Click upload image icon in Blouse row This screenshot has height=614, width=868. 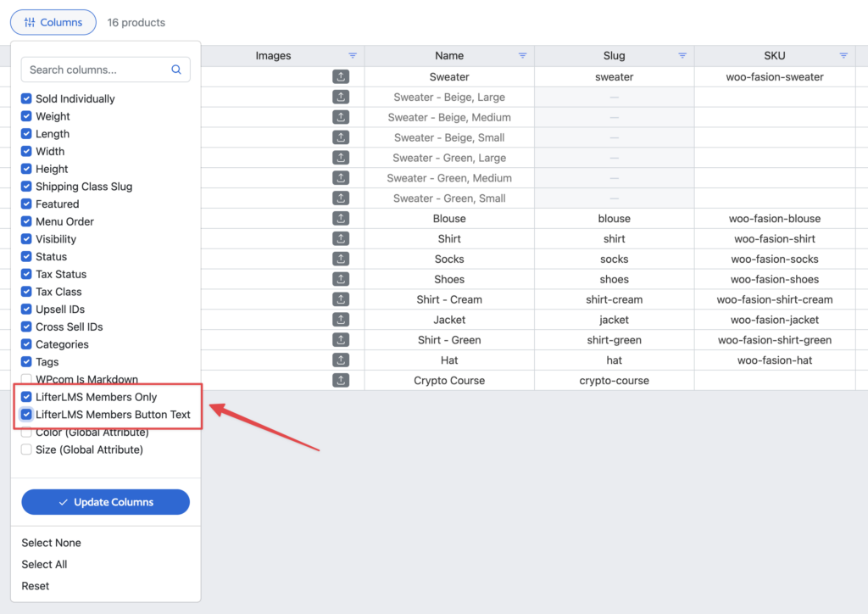coord(341,218)
